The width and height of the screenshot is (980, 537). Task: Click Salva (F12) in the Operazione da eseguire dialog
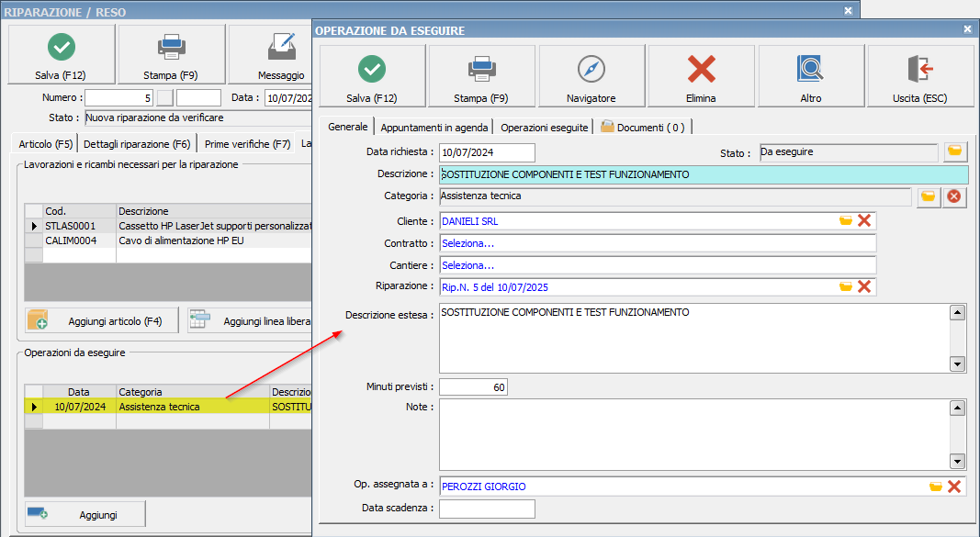click(371, 77)
